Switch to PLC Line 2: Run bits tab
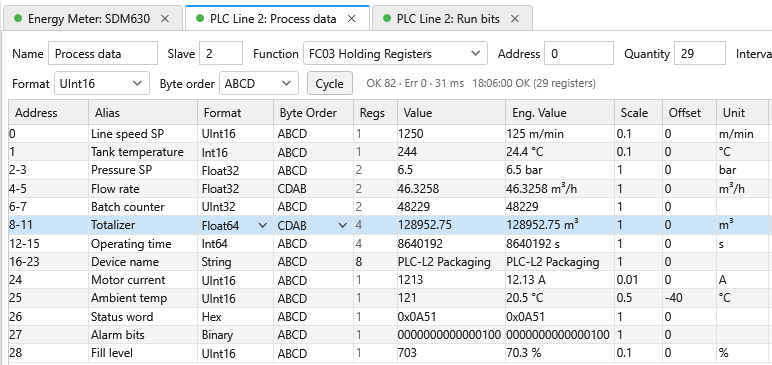This screenshot has width=772, height=365. coord(452,19)
